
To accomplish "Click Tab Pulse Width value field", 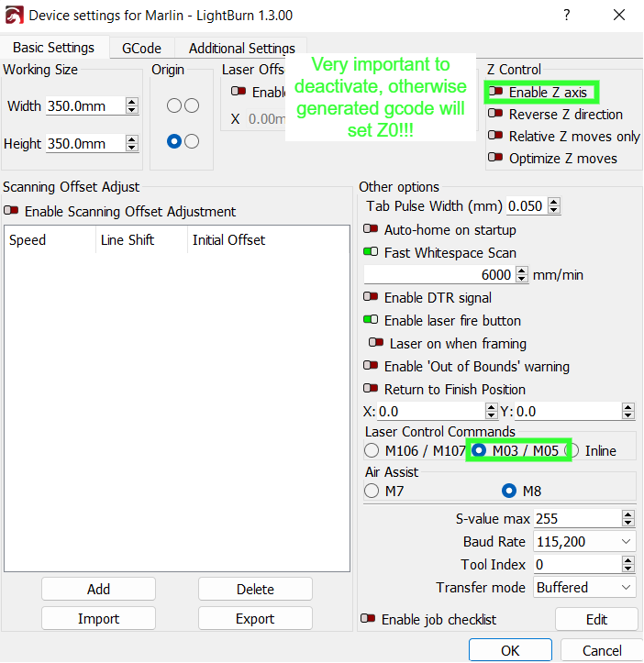I will pos(527,206).
